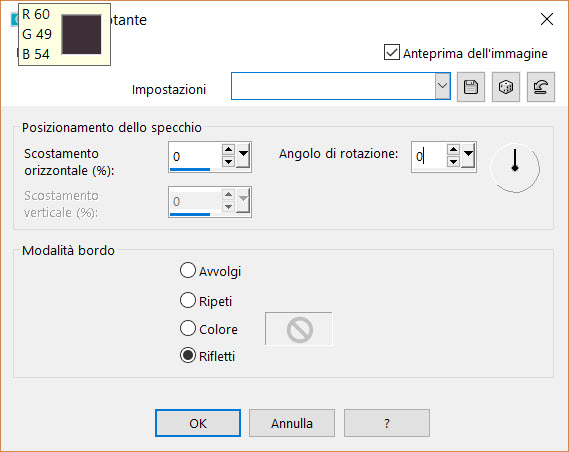569x452 pixels.
Task: Click the randomize parameters dice icon
Action: coord(505,87)
